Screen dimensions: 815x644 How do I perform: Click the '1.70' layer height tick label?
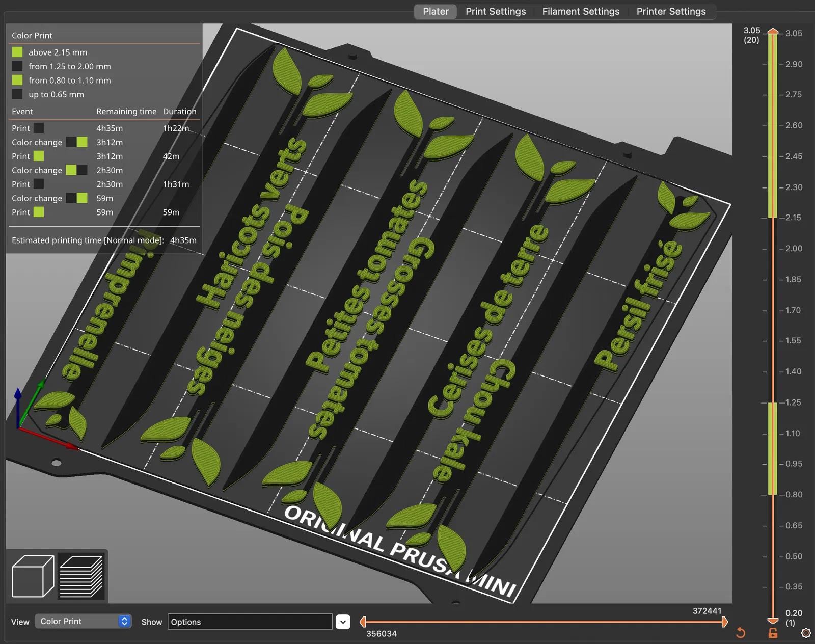(x=793, y=310)
